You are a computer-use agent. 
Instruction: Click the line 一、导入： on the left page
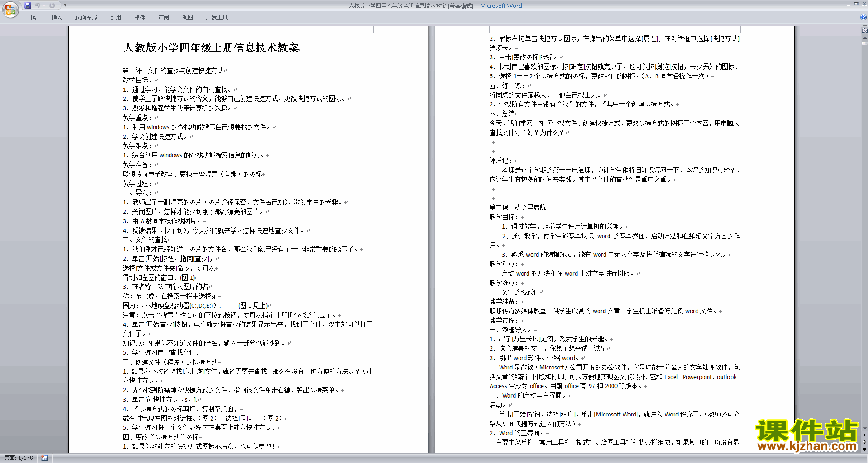coord(137,192)
